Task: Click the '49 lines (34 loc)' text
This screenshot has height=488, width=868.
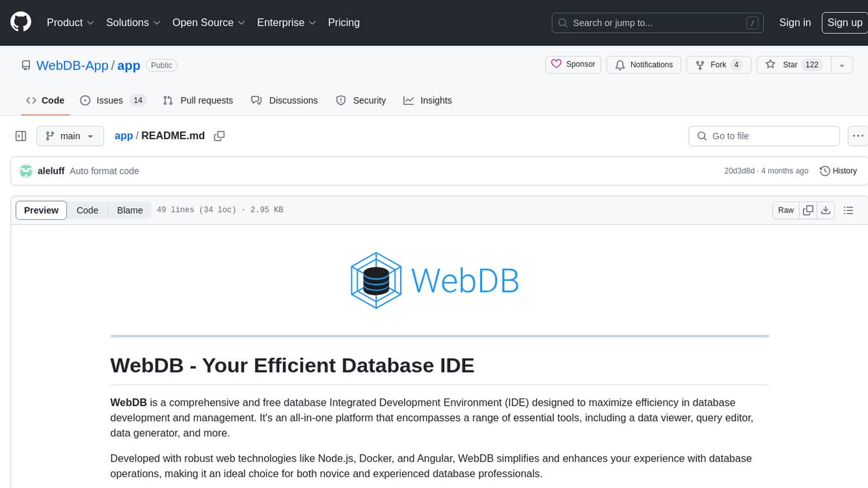Action: [x=197, y=210]
